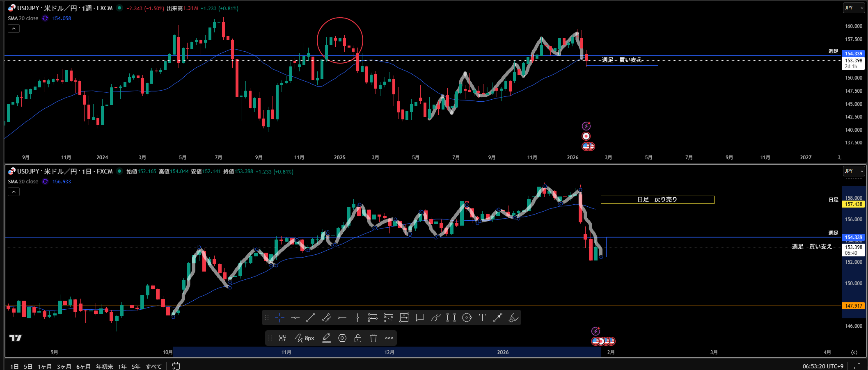868x370 pixels.
Task: Toggle the crosshair cursor tool
Action: coord(280,317)
